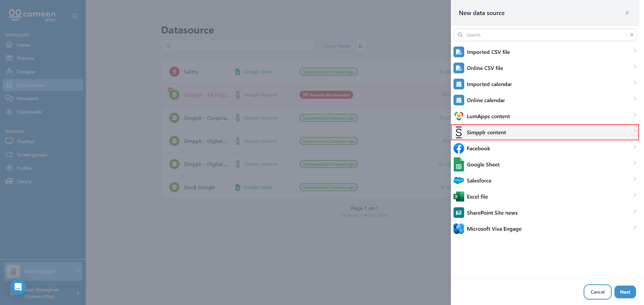
Task: Open the chat support bubble
Action: coord(18,287)
